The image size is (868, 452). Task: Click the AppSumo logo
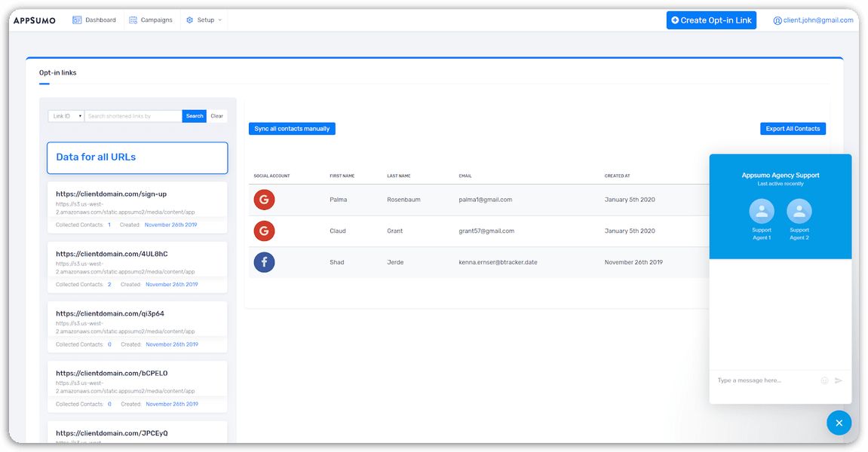pos(35,20)
